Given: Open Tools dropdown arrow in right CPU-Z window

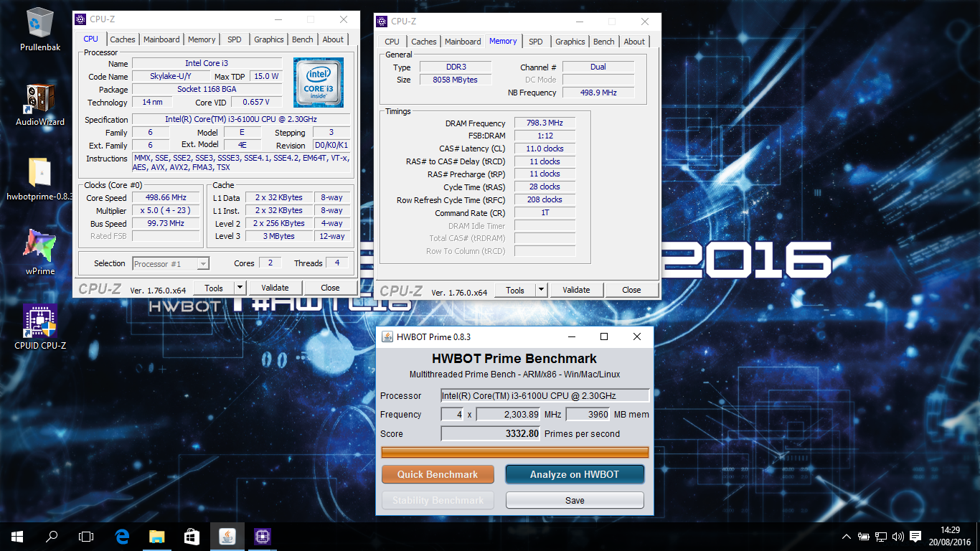Looking at the screenshot, I should click(x=542, y=290).
